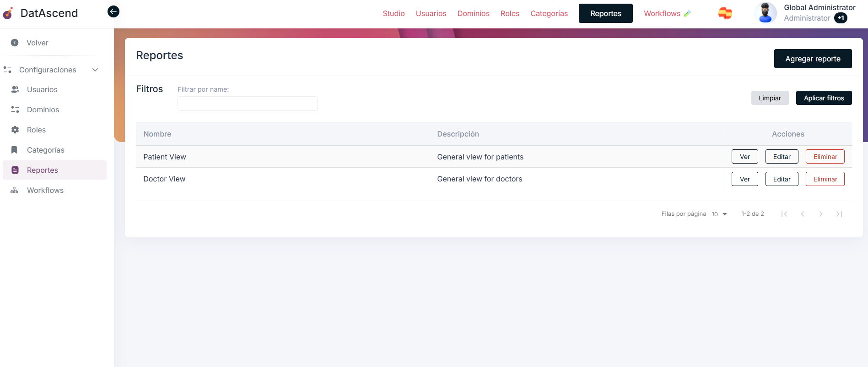Image resolution: width=868 pixels, height=367 pixels.
Task: Click the Usuarios people icon in sidebar
Action: tap(15, 89)
